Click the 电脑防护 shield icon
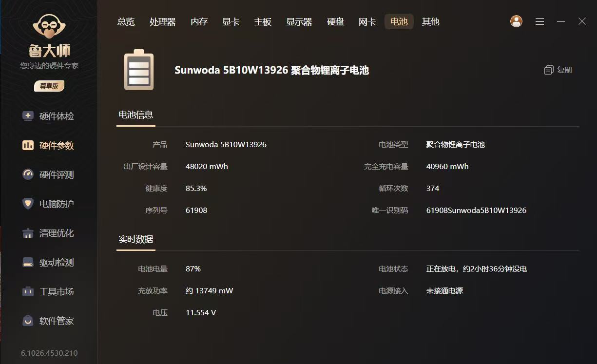The image size is (597, 364). point(28,204)
